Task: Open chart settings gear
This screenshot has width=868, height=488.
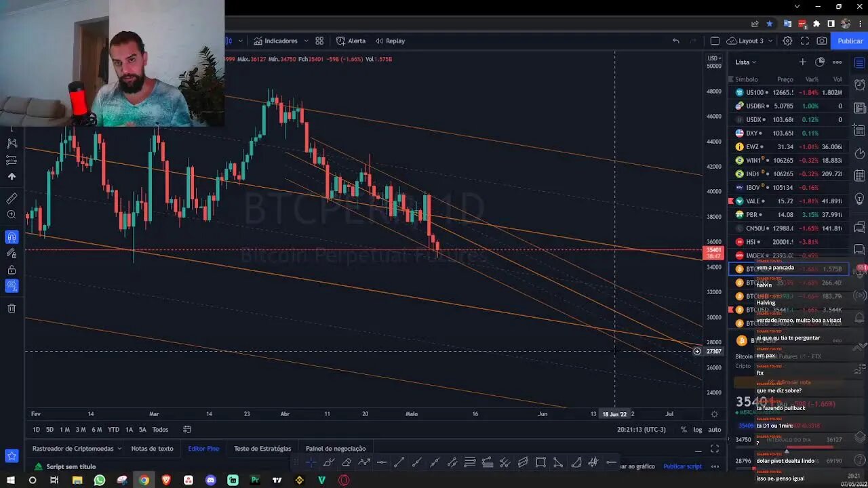Action: click(787, 41)
